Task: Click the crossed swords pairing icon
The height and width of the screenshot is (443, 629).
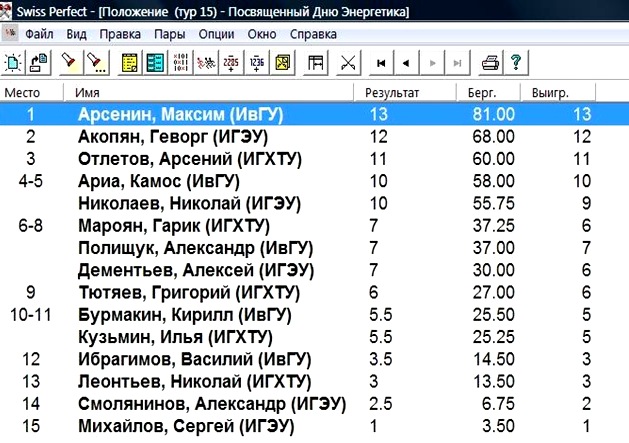Action: click(348, 63)
